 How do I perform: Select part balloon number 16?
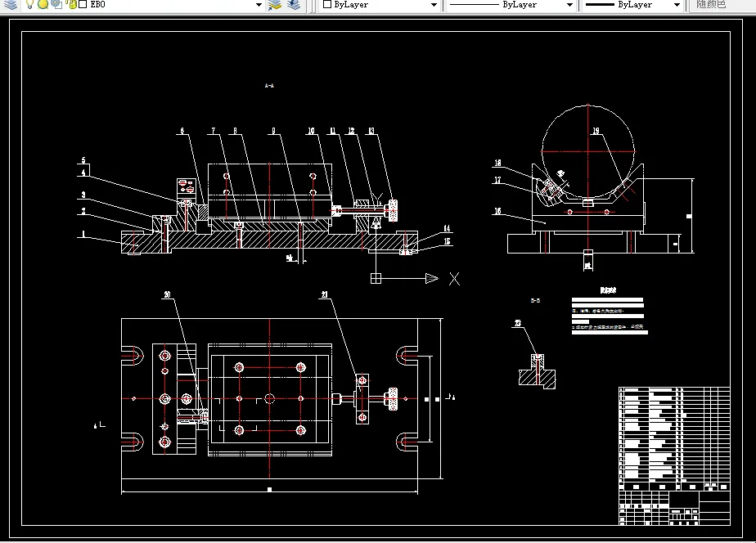pos(497,211)
